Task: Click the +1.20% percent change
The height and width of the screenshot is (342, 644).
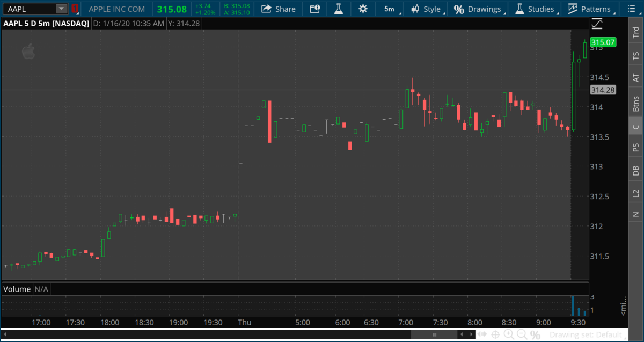Action: (206, 12)
